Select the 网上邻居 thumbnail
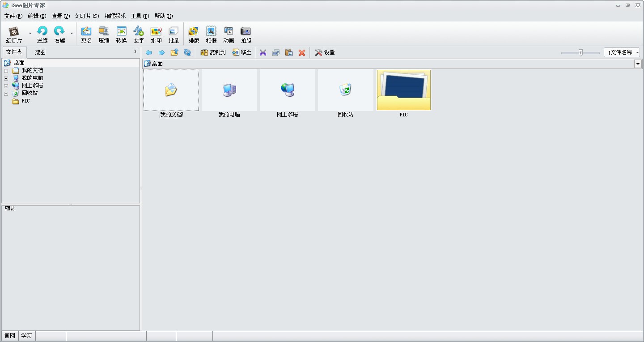The width and height of the screenshot is (644, 342). 288,94
